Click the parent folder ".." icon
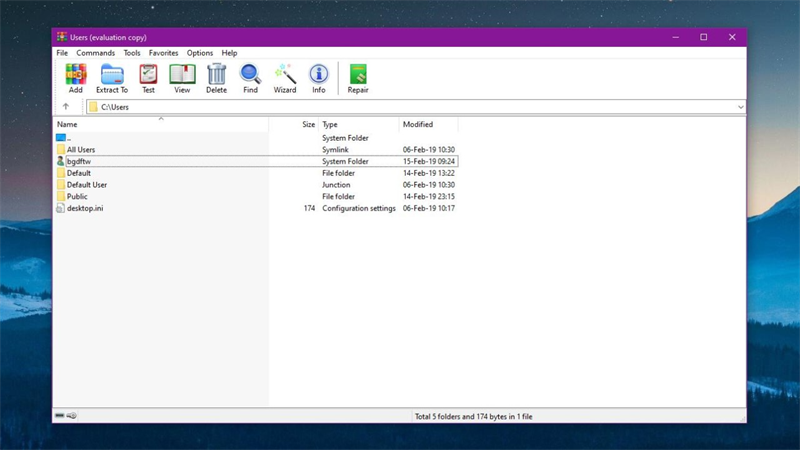Screen dimensions: 800x450 [61, 138]
